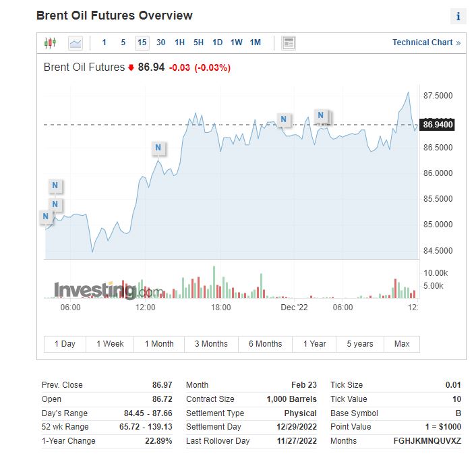The height and width of the screenshot is (466, 476).
Task: Show the Max time range
Action: point(402,344)
